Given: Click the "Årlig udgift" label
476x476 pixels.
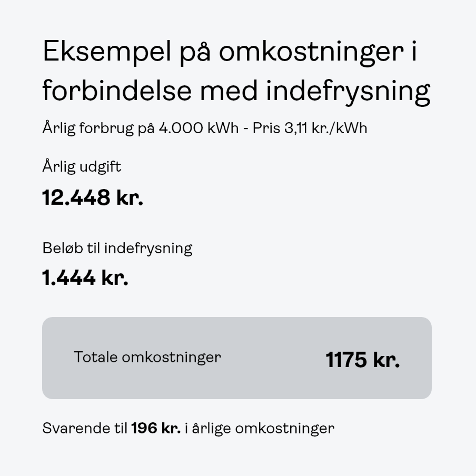Looking at the screenshot, I should 82,167.
